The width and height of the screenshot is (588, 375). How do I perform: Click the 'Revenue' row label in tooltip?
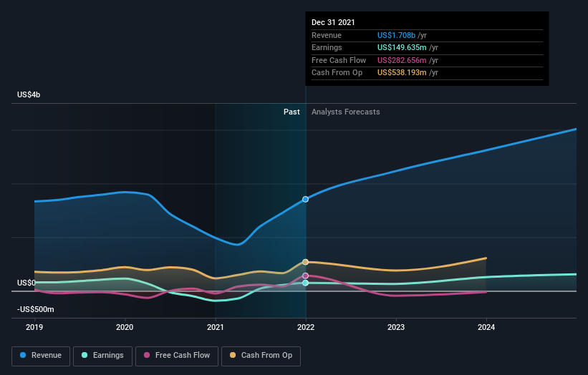click(327, 35)
